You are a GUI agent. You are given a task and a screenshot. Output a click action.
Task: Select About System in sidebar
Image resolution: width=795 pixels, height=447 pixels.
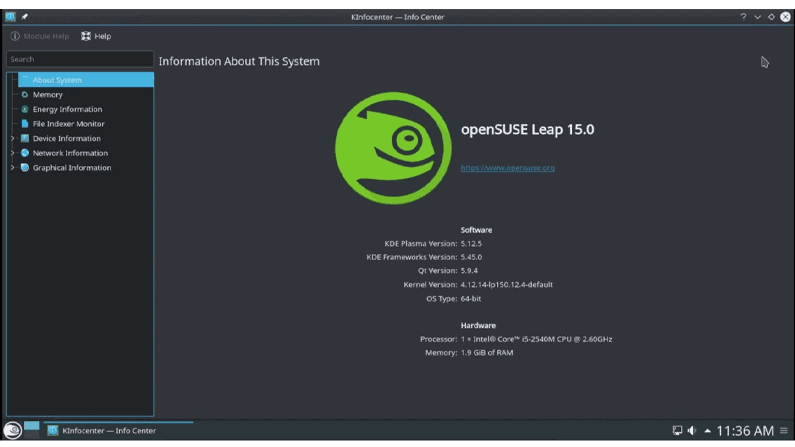click(86, 80)
